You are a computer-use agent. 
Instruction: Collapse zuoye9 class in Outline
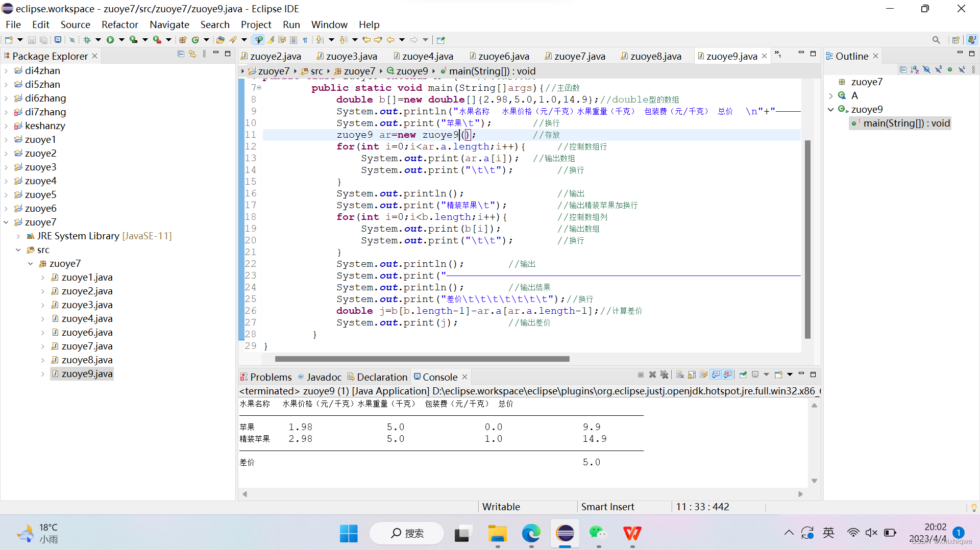[x=831, y=110]
